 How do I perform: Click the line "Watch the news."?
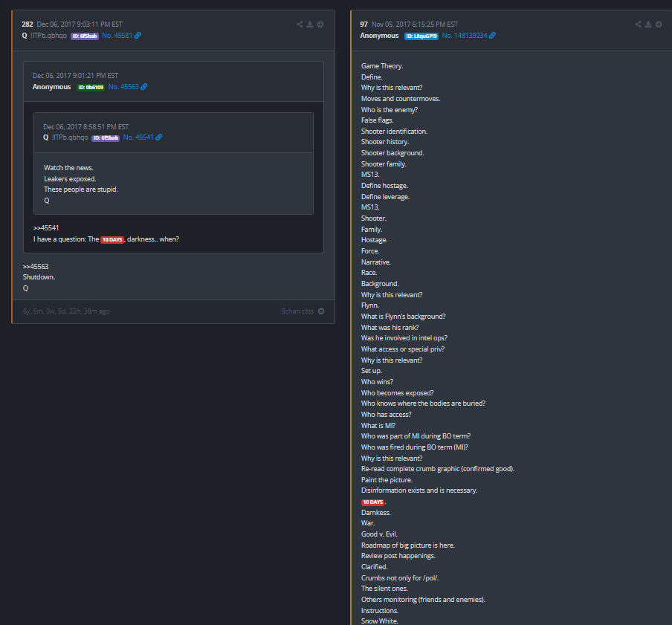[68, 168]
